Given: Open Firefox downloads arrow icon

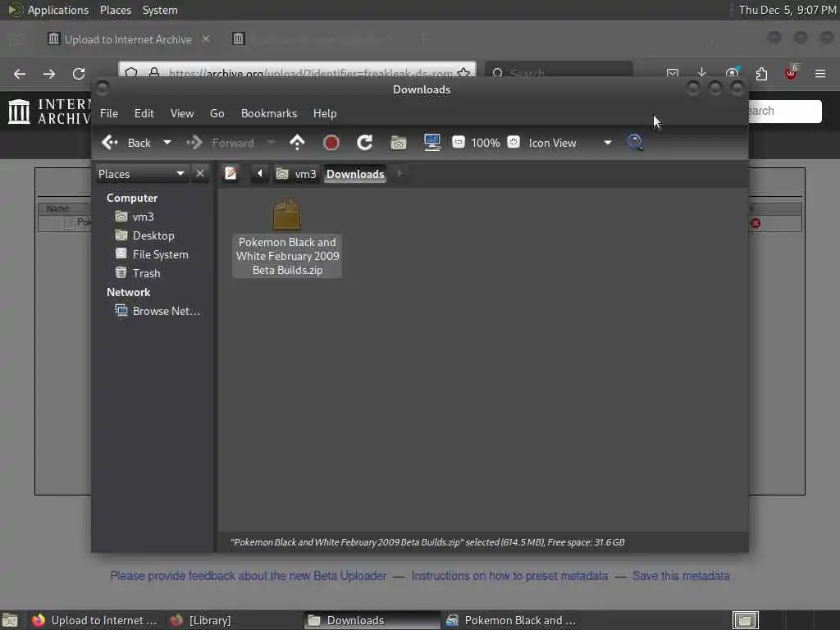Looking at the screenshot, I should 702,72.
